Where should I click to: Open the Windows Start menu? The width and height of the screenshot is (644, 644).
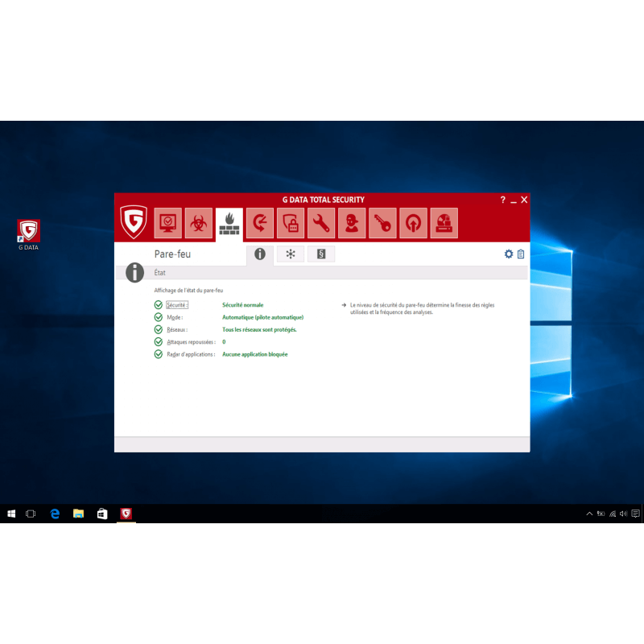pyautogui.click(x=11, y=514)
